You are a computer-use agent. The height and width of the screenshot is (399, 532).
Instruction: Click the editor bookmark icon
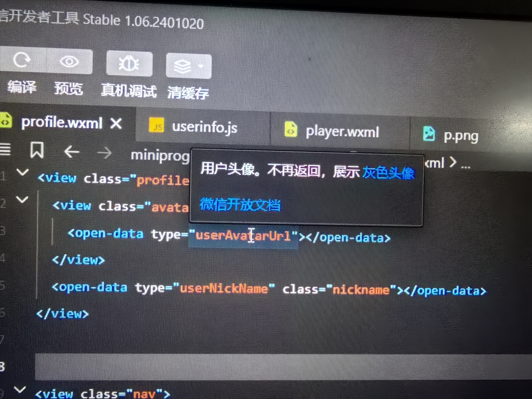[x=37, y=150]
